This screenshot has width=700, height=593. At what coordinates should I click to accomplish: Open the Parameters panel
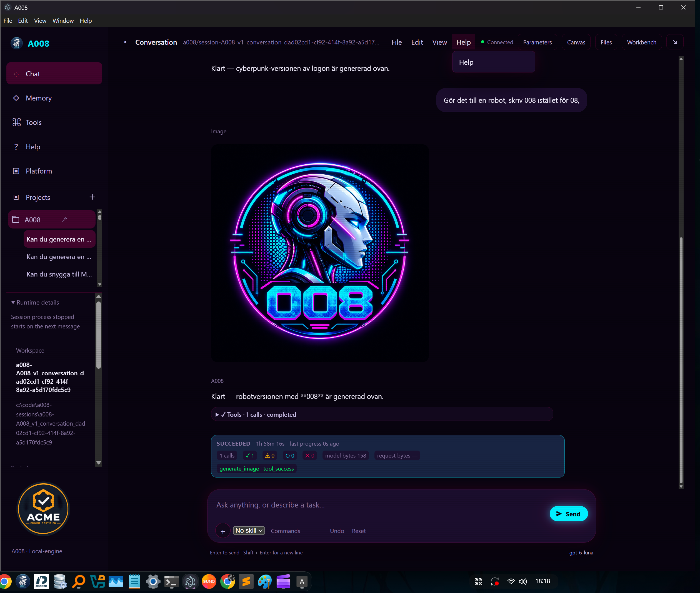pyautogui.click(x=537, y=42)
